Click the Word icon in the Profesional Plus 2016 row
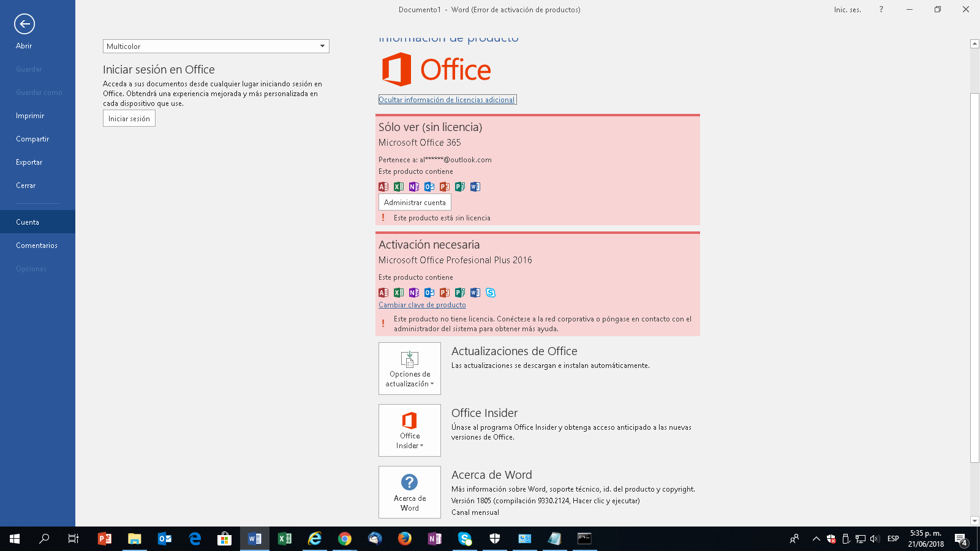 coord(475,293)
